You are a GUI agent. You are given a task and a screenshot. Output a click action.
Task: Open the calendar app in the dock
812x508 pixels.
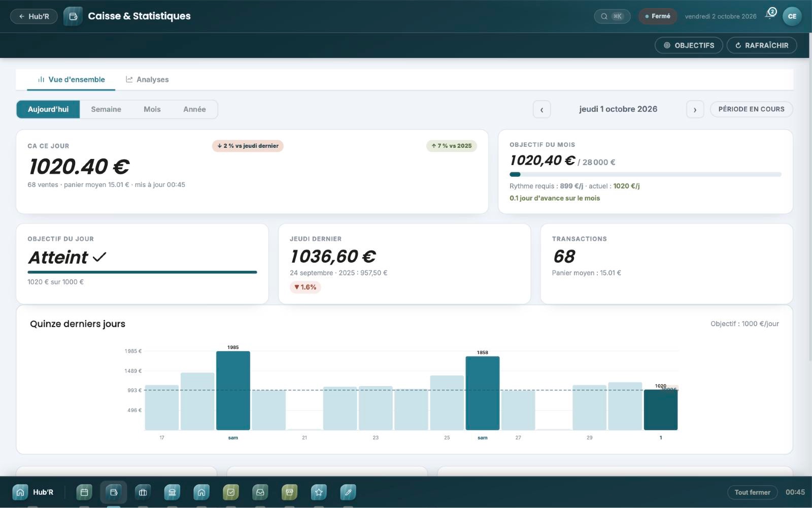point(84,492)
